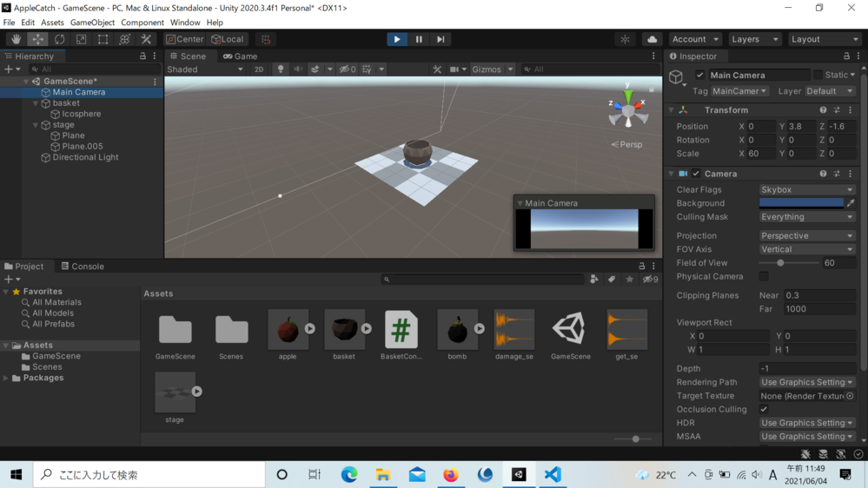Viewport: 868px width, 488px height.
Task: Click the Pause button
Action: 419,39
